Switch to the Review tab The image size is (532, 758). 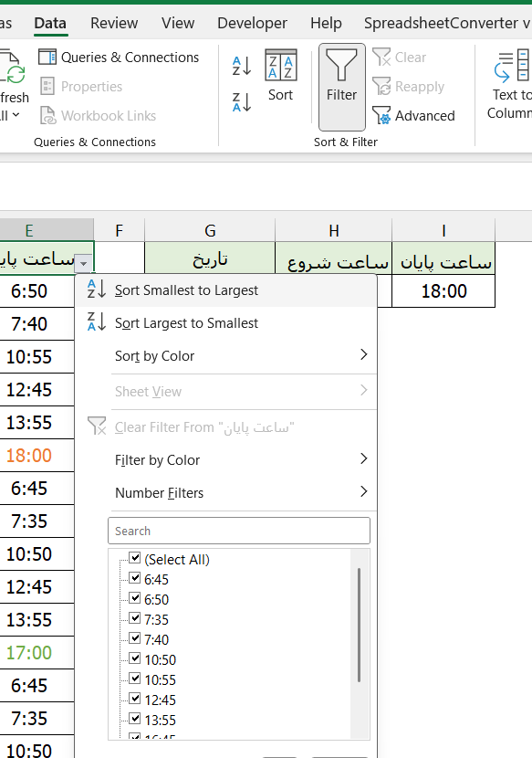(x=114, y=23)
